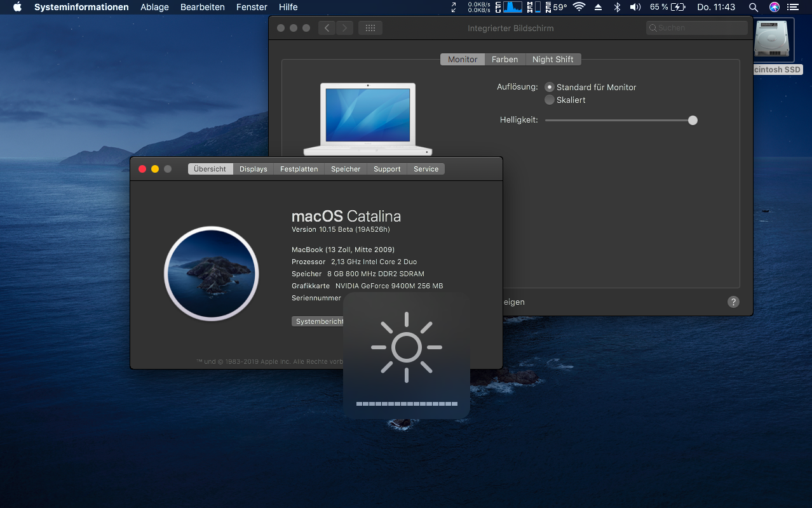Viewport: 812px width, 508px height.
Task: Click the Spotlight search magnifier icon
Action: (753, 7)
